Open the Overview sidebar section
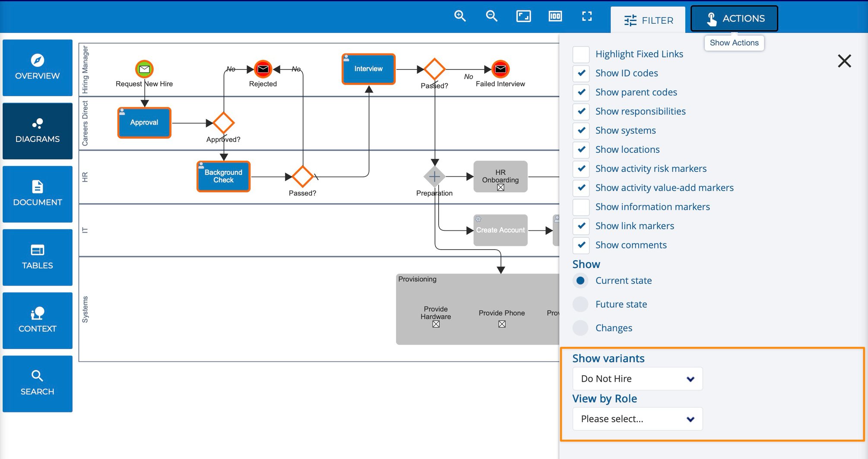This screenshot has width=868, height=459. (38, 68)
